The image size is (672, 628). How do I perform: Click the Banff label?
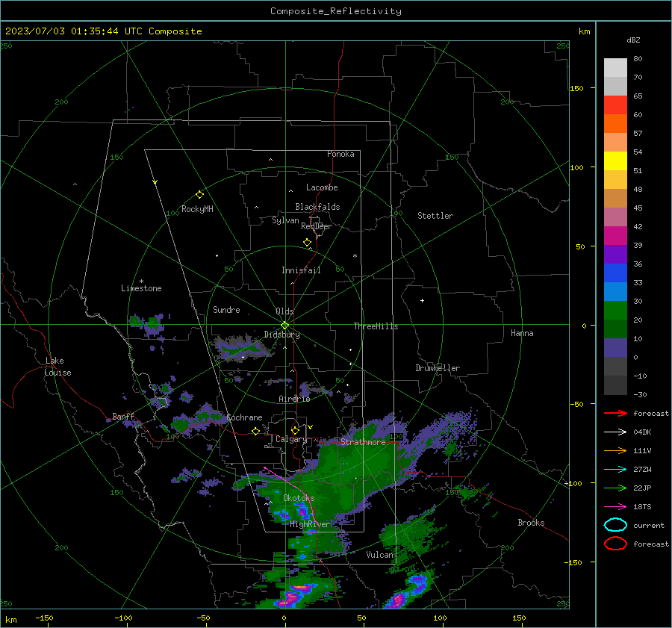tap(123, 416)
